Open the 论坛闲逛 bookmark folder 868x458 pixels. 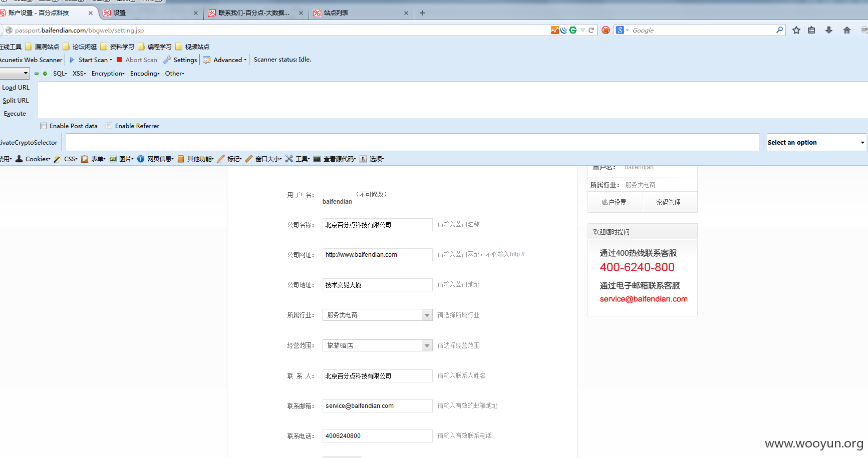[80, 47]
